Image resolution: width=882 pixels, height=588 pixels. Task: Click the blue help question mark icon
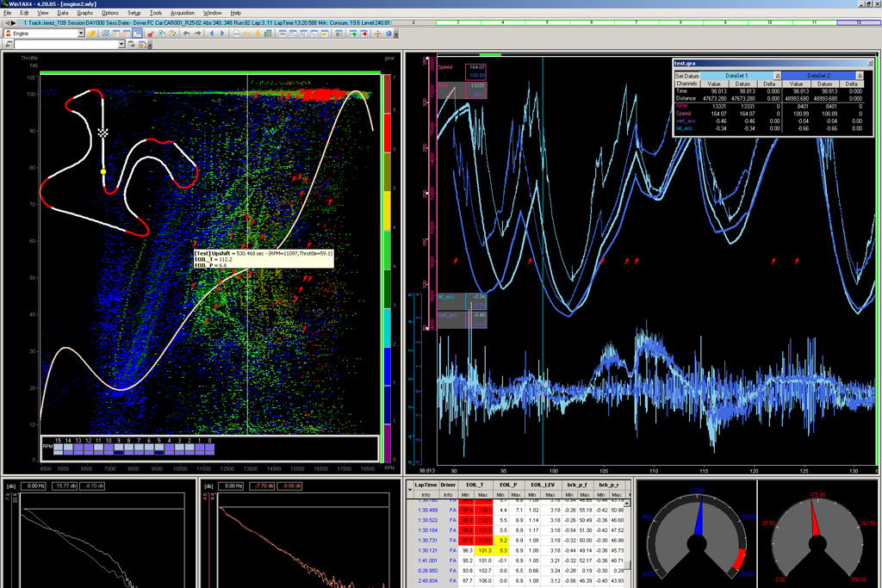pyautogui.click(x=388, y=34)
